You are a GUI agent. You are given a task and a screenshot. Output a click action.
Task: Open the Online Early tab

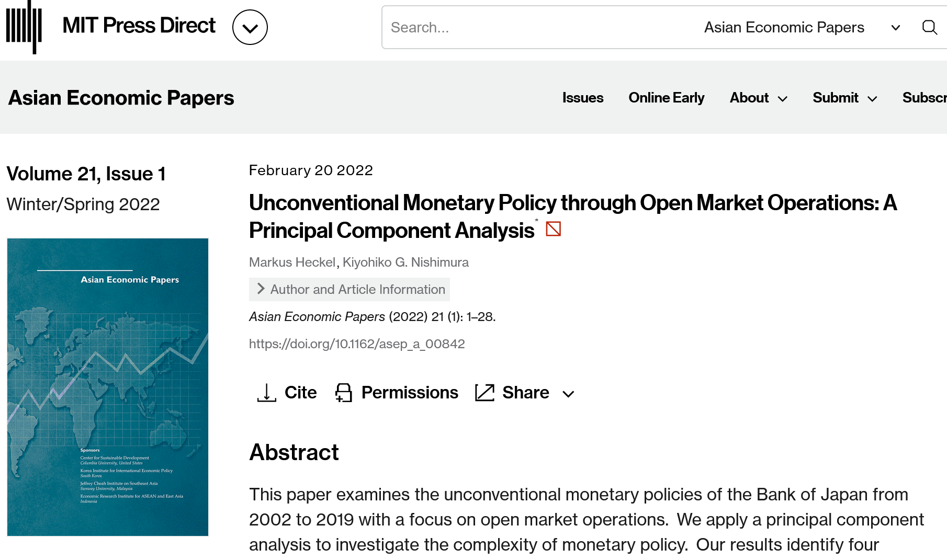tap(667, 98)
